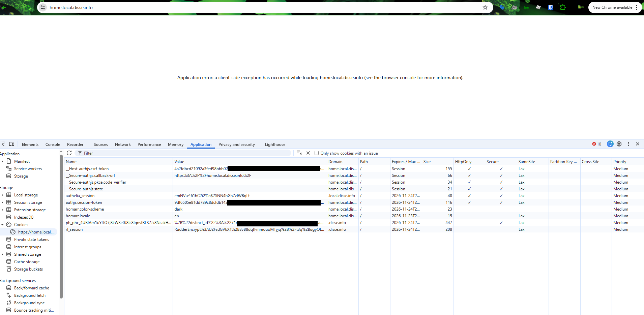This screenshot has height=315, width=644.
Task: View site information for home.local.disse.info
Action: click(43, 7)
